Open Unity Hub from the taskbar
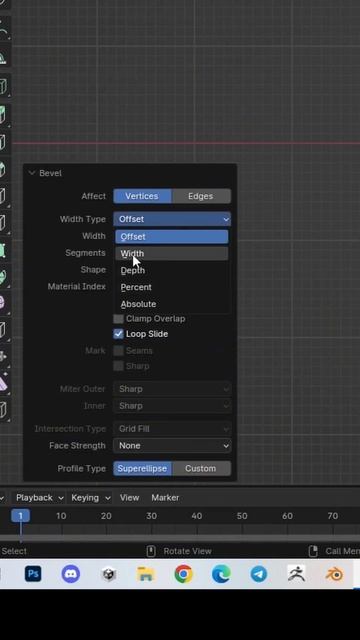Viewport: 360px width, 640px height. coord(108,575)
